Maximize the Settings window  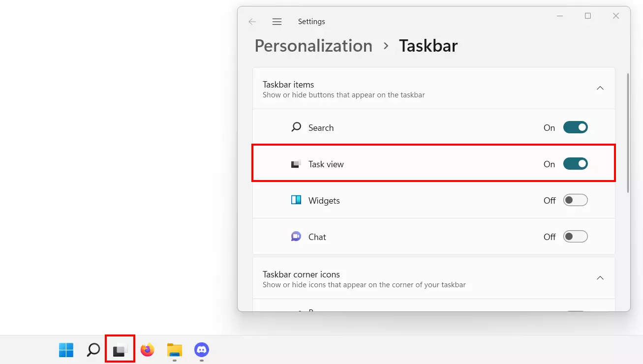coord(587,16)
